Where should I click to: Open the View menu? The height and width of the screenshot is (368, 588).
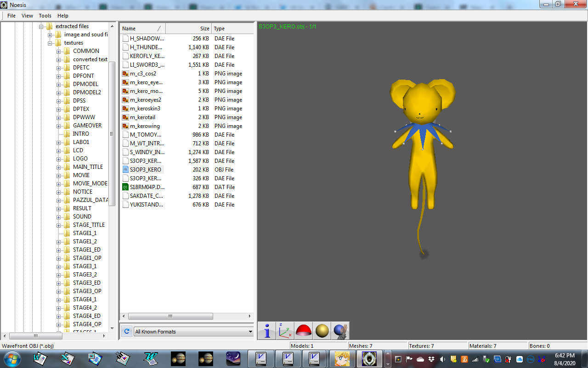pos(27,16)
